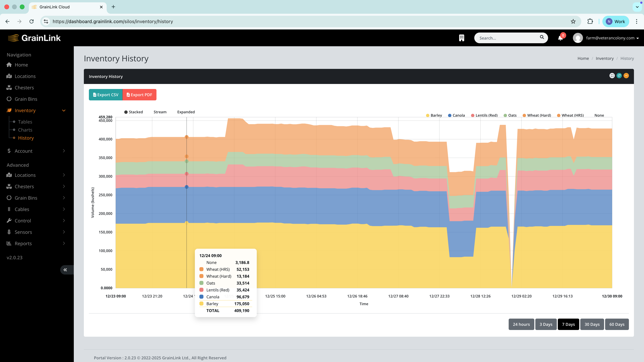Image resolution: width=644 pixels, height=362 pixels.
Task: Export the data as CSV
Action: pos(105,95)
